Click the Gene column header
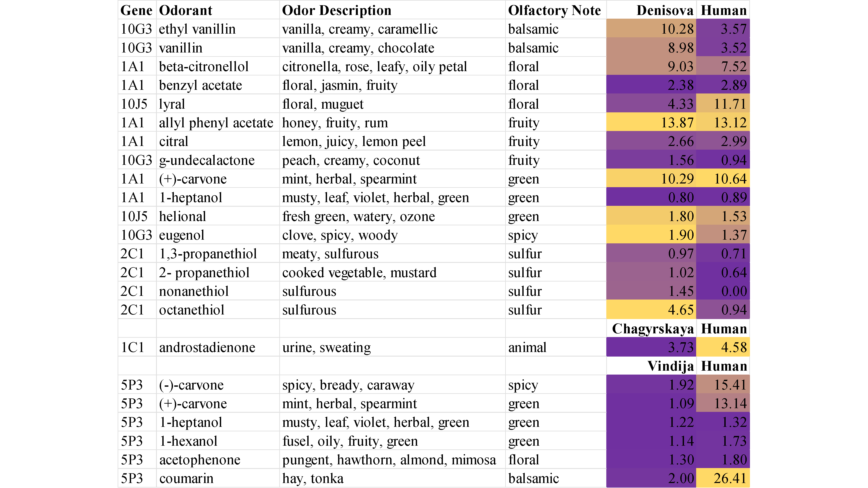This screenshot has width=868, height=488. [136, 10]
